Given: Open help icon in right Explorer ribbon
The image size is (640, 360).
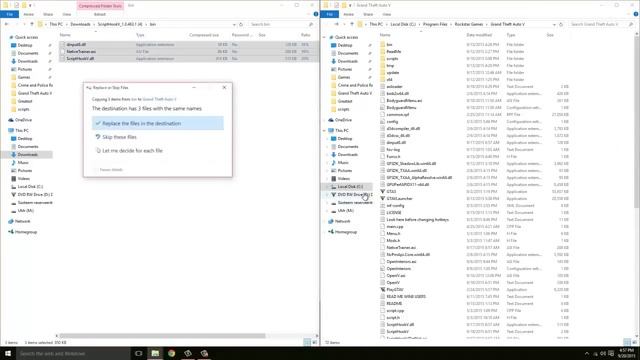Looking at the screenshot, I should [636, 14].
